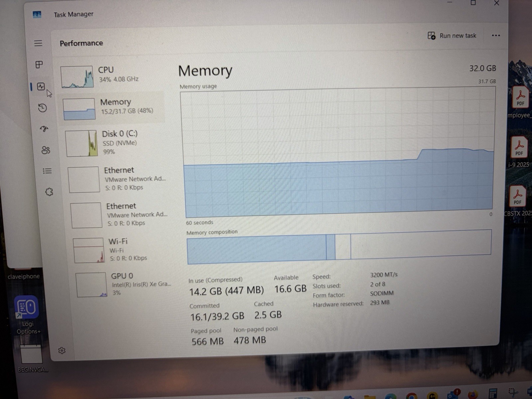Click the Task Manager app icon in title bar

(x=37, y=14)
